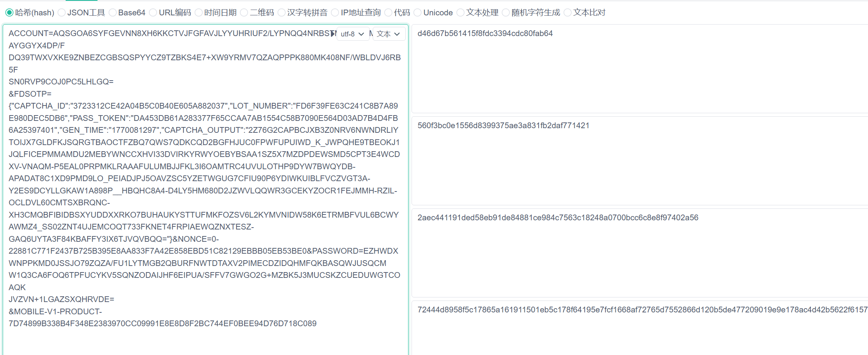Switch to the JSON工具 option
Screen dimensions: 868x355
click(62, 13)
